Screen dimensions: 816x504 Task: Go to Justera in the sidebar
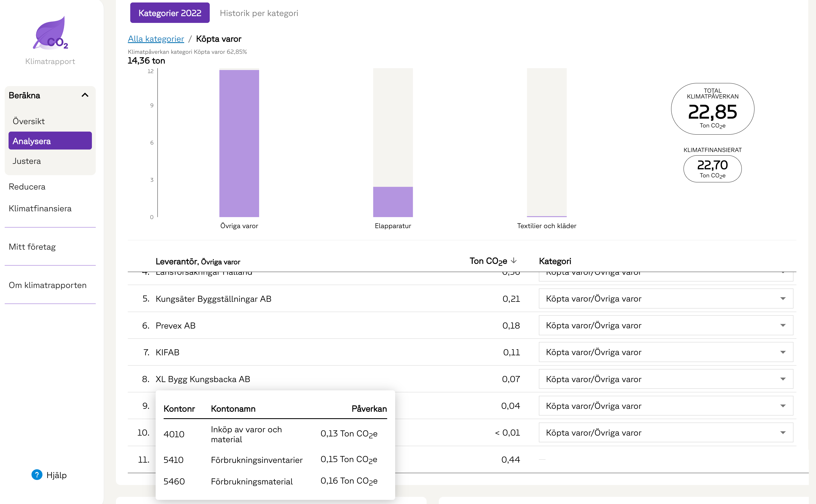tap(27, 161)
